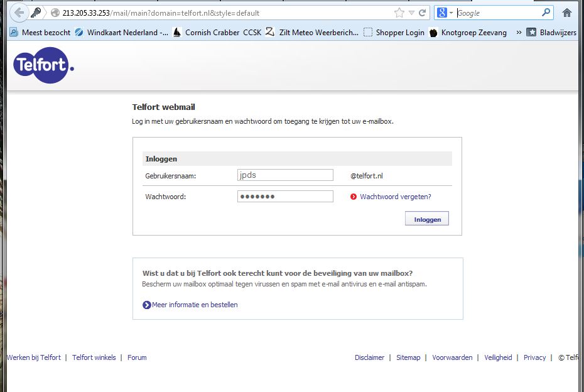Go to the browser home page icon
Viewport: 584px width, 392px height.
(x=567, y=13)
